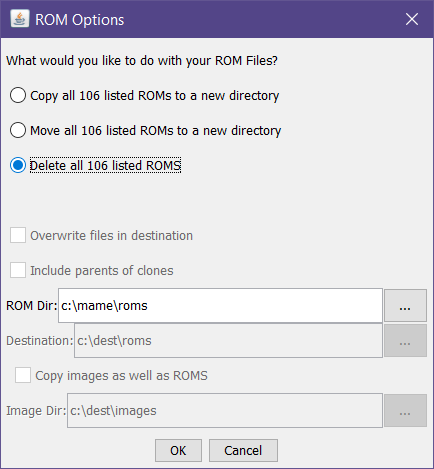This screenshot has height=469, width=434.
Task: Browse for ROM Dir folder
Action: (405, 306)
